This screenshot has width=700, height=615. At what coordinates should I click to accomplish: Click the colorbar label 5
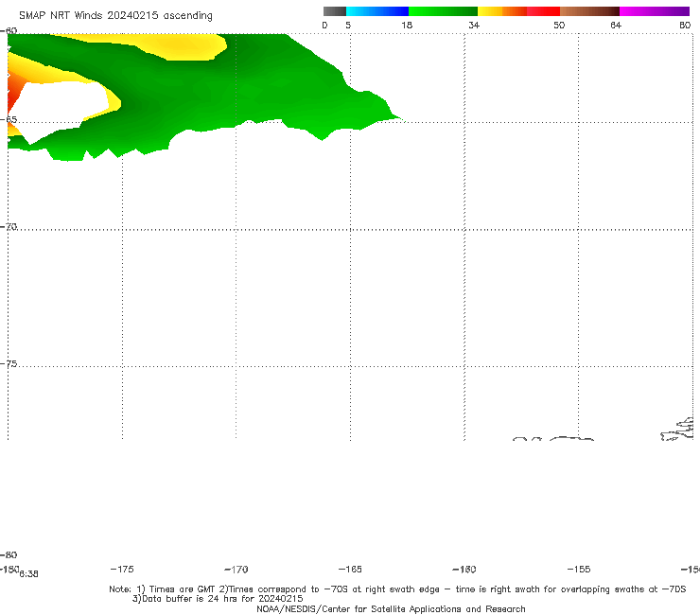[x=348, y=25]
